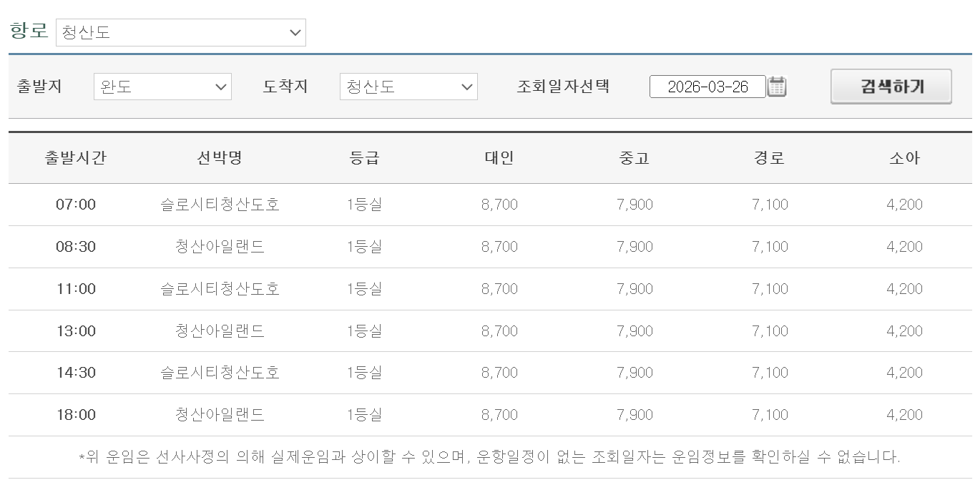Viewport: 980px width, 485px height.
Task: Click the 8,700 adult fare in the 11:00 row
Action: [x=498, y=289]
